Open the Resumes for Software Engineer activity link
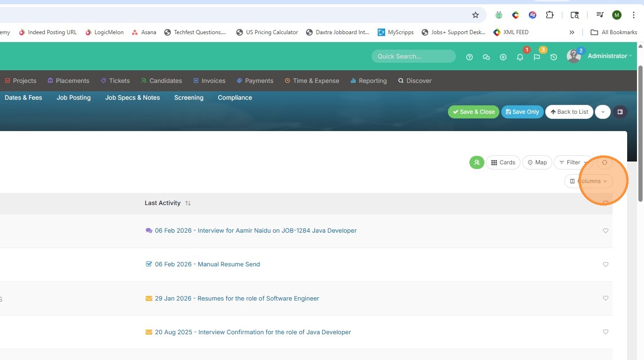The height and width of the screenshot is (360, 644). (x=237, y=298)
